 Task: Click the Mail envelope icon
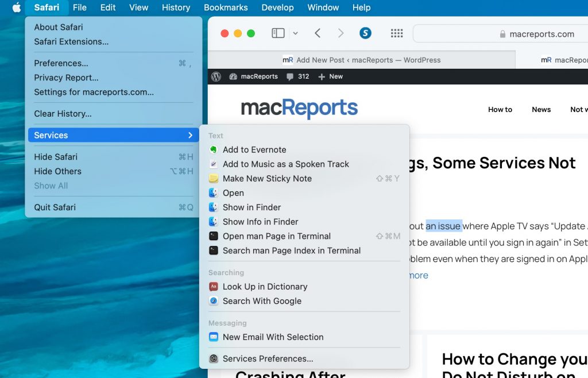click(214, 337)
